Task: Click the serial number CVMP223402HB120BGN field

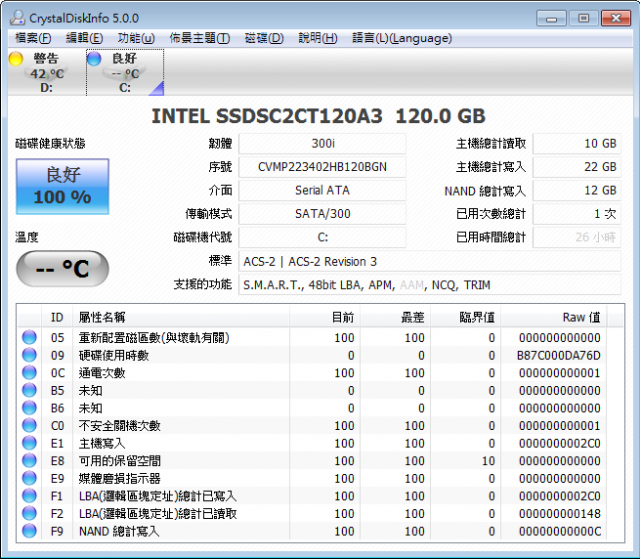Action: (x=322, y=167)
